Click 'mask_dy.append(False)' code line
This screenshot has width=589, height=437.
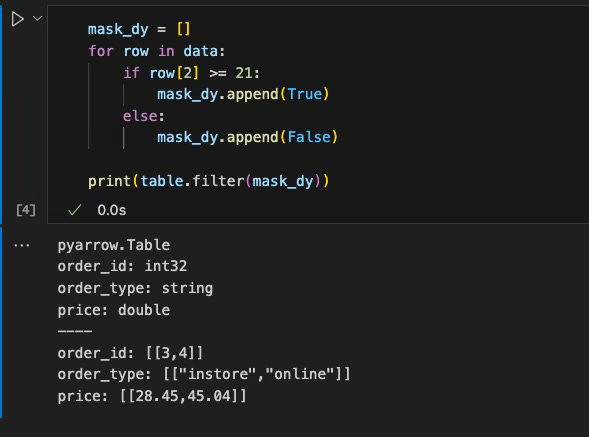(x=248, y=137)
